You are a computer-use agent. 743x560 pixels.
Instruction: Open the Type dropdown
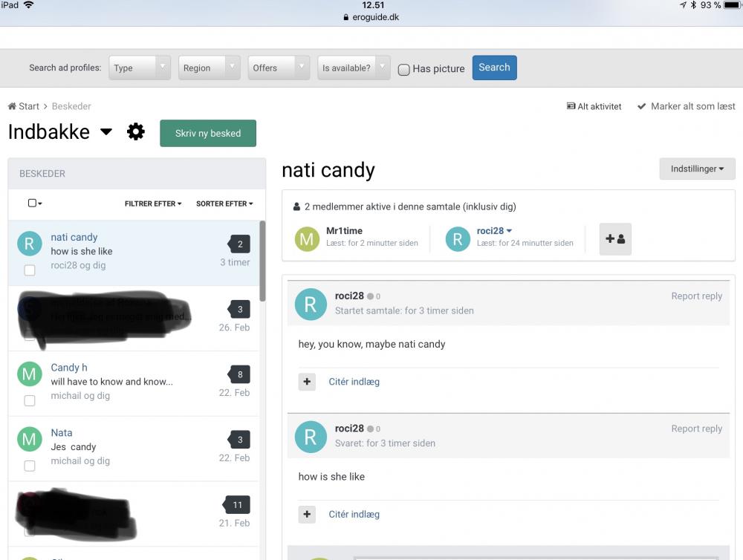[140, 68]
